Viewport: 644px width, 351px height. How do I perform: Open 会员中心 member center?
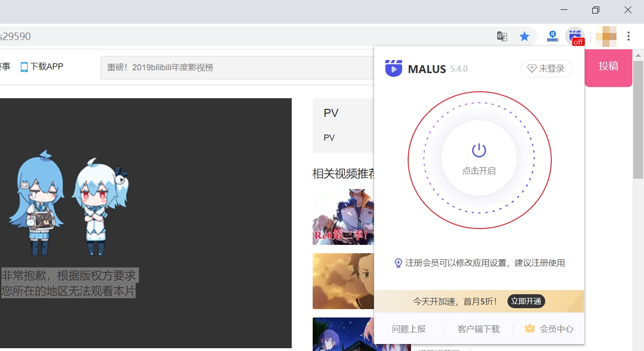556,329
